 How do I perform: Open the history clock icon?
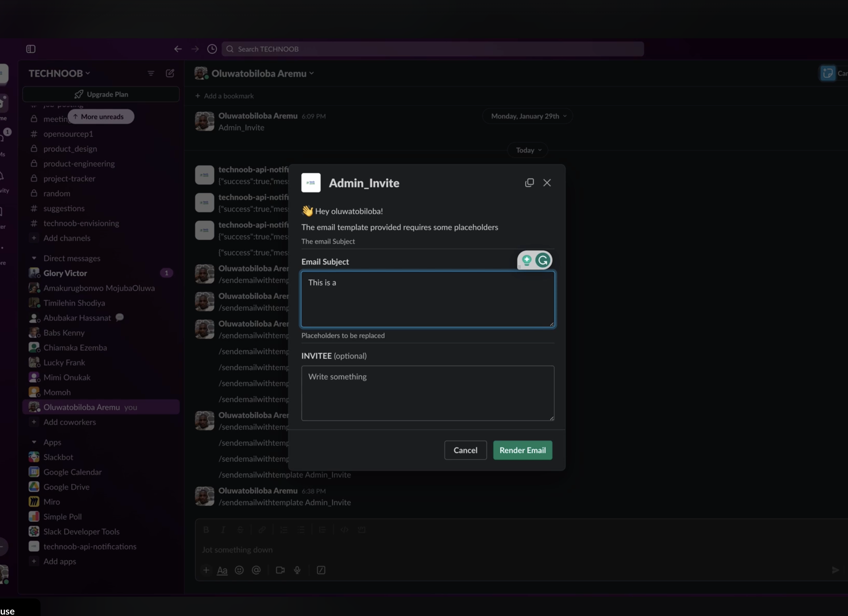(x=212, y=49)
